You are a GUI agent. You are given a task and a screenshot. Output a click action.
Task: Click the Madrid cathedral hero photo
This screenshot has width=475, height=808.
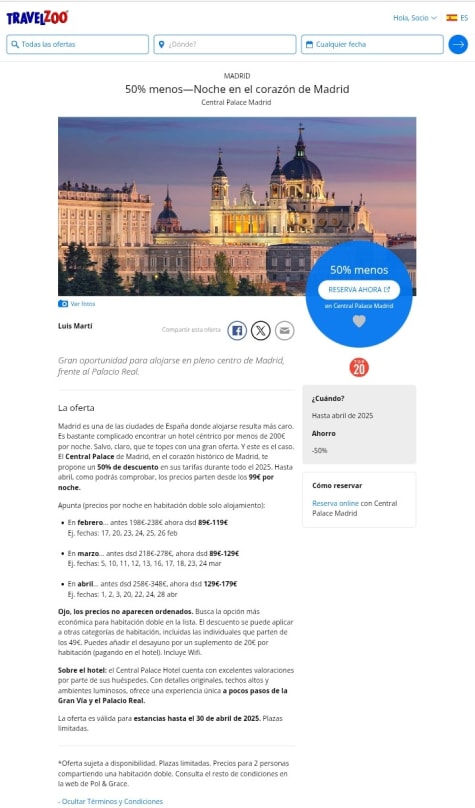pyautogui.click(x=237, y=206)
